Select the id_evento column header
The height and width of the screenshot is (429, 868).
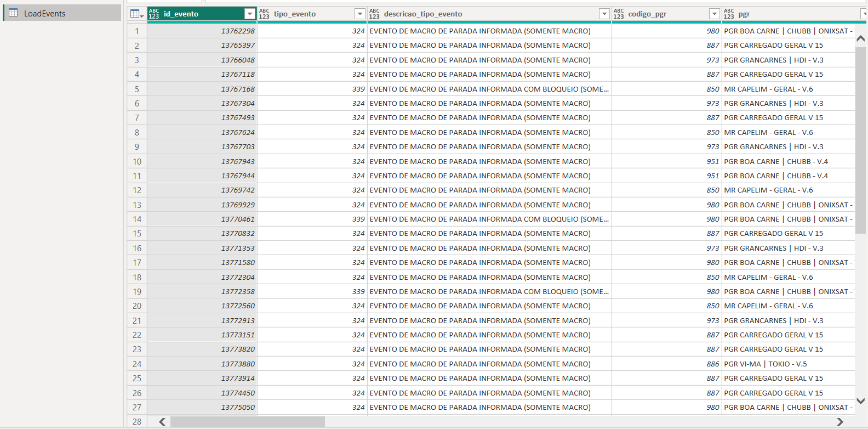coord(202,14)
